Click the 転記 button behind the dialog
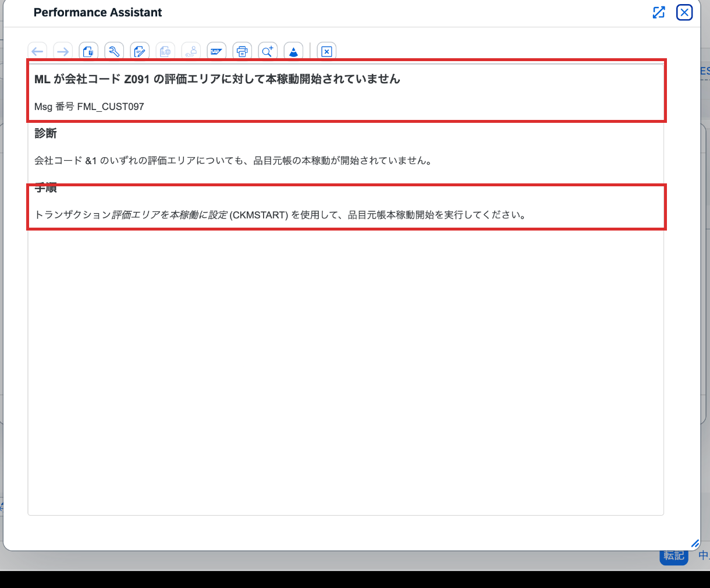The height and width of the screenshot is (588, 710). pos(674,556)
